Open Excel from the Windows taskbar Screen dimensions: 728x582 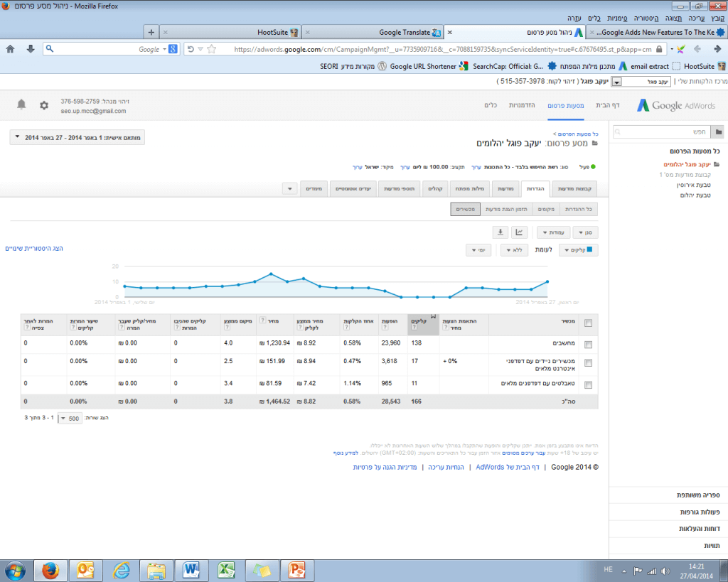pyautogui.click(x=226, y=569)
